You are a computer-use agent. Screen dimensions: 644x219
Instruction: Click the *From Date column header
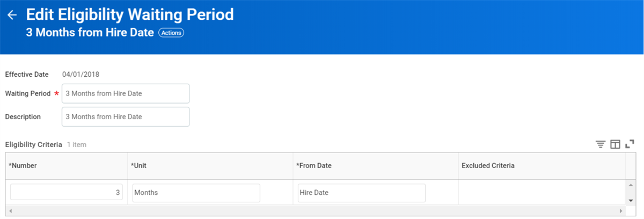[376, 166]
